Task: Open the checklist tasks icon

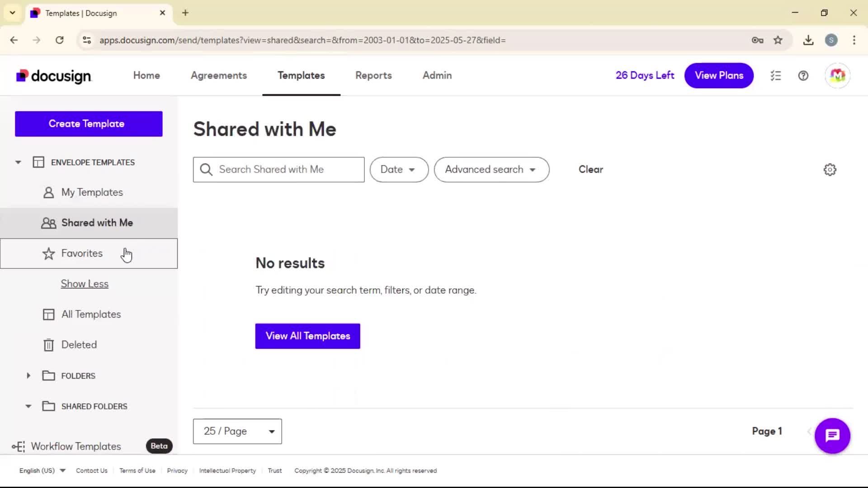Action: click(x=776, y=76)
